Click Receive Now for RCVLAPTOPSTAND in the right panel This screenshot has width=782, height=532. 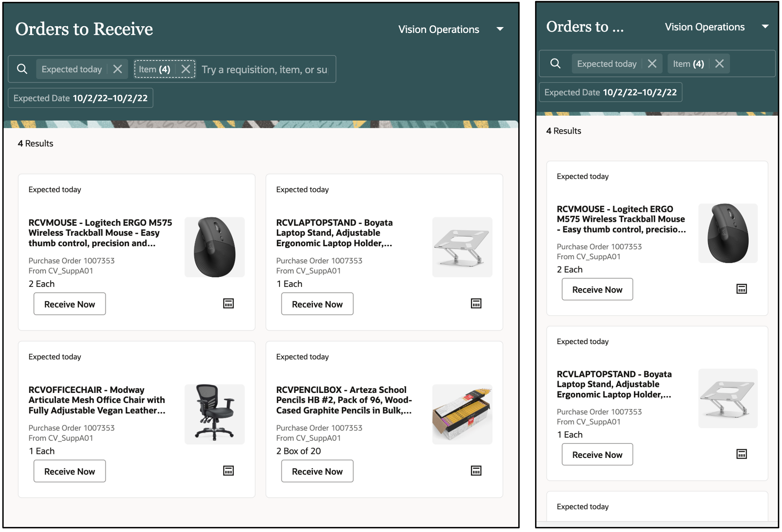click(x=597, y=454)
